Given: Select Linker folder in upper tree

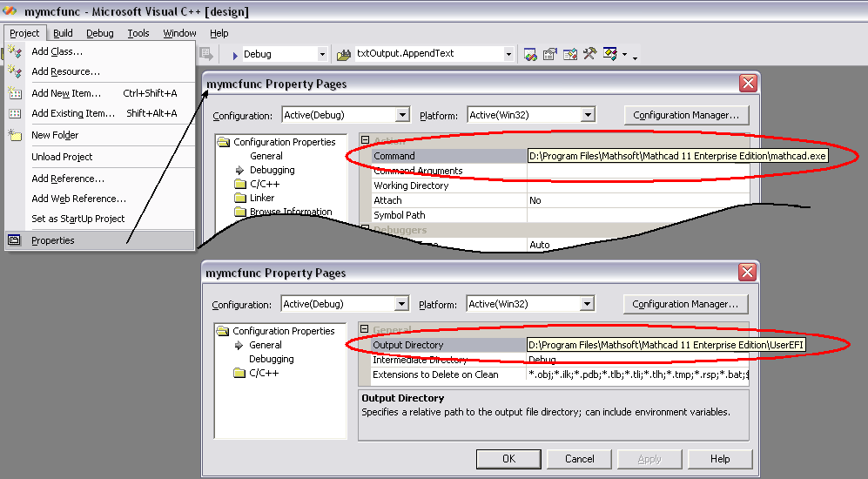Looking at the screenshot, I should click(x=262, y=198).
